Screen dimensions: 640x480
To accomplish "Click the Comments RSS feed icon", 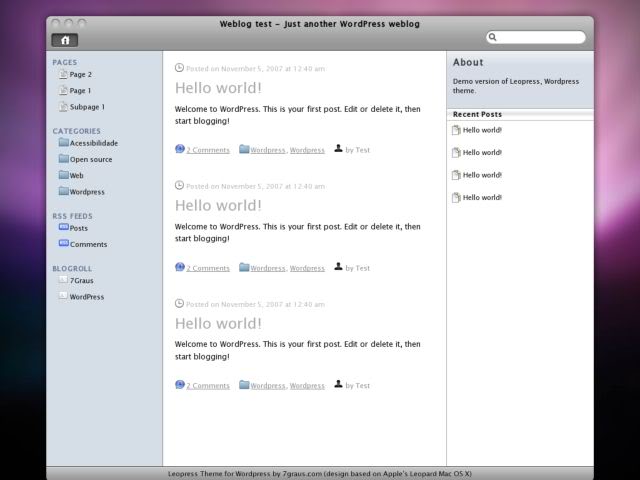I will click(63, 244).
